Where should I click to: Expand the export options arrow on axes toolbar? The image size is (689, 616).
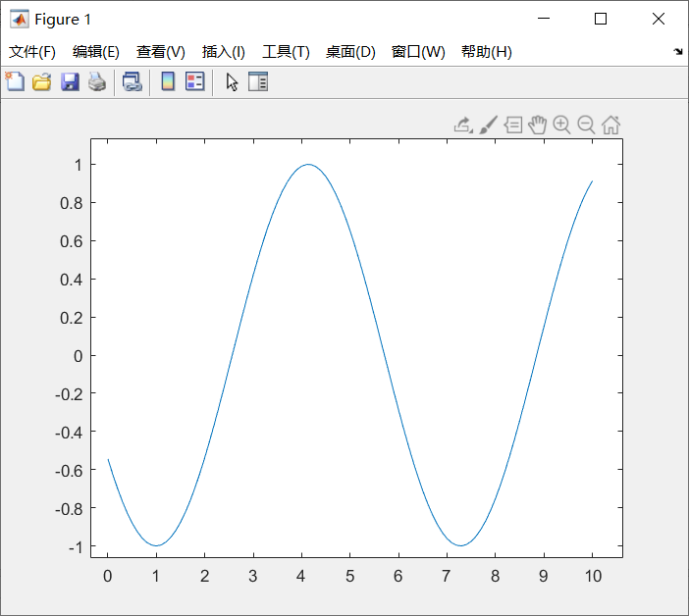coord(471,130)
